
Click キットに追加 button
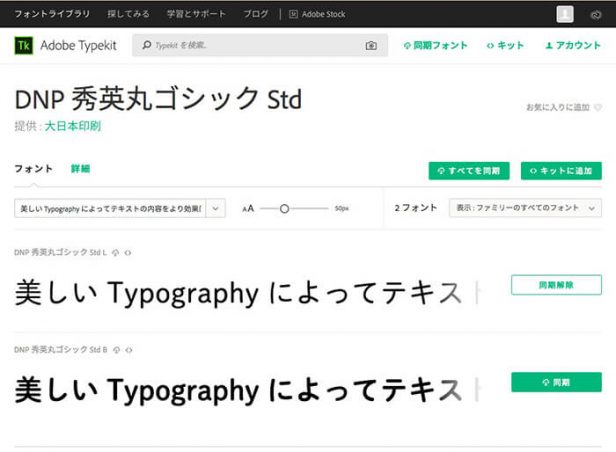(x=561, y=171)
